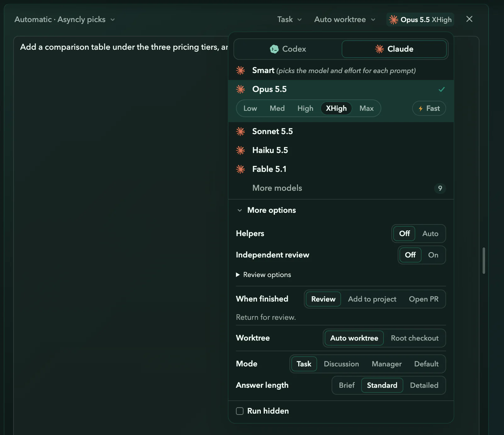Click the lightning bolt icon in Fast

click(x=421, y=109)
